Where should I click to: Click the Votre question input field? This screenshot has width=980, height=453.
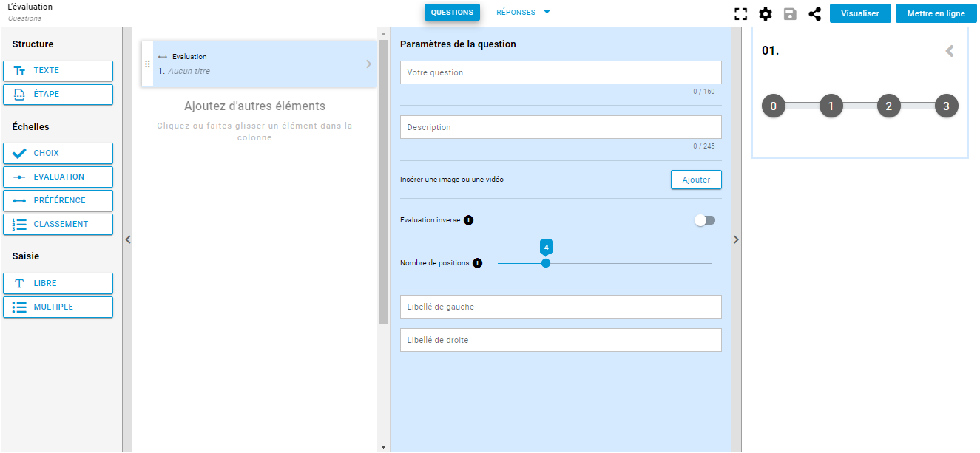click(560, 72)
